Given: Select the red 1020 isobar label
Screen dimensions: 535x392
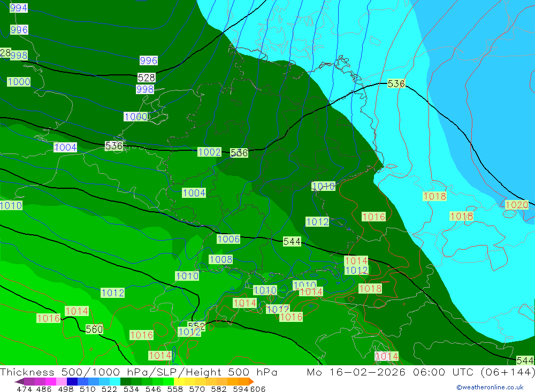Looking at the screenshot, I should point(517,205).
